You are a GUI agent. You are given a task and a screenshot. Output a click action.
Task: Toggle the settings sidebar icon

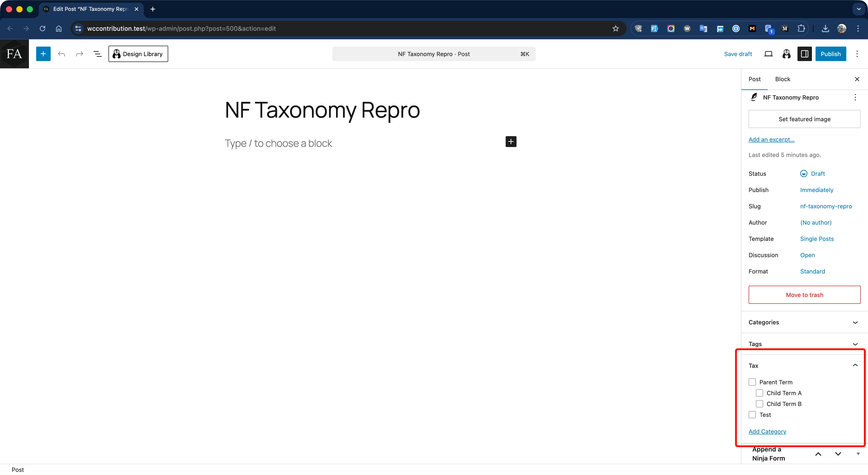coord(804,54)
